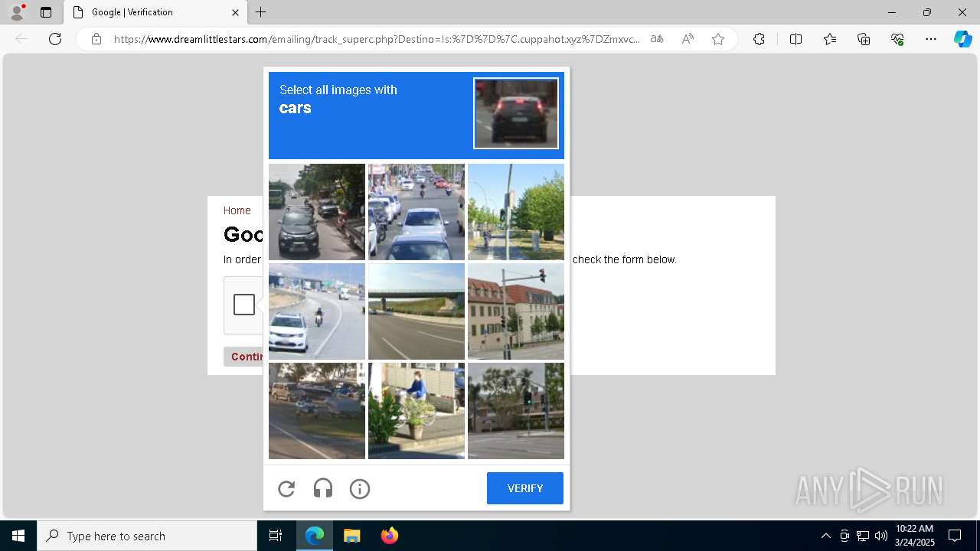Select the cyclist with potted plant tile
Image resolution: width=980 pixels, height=551 pixels.
(x=416, y=411)
